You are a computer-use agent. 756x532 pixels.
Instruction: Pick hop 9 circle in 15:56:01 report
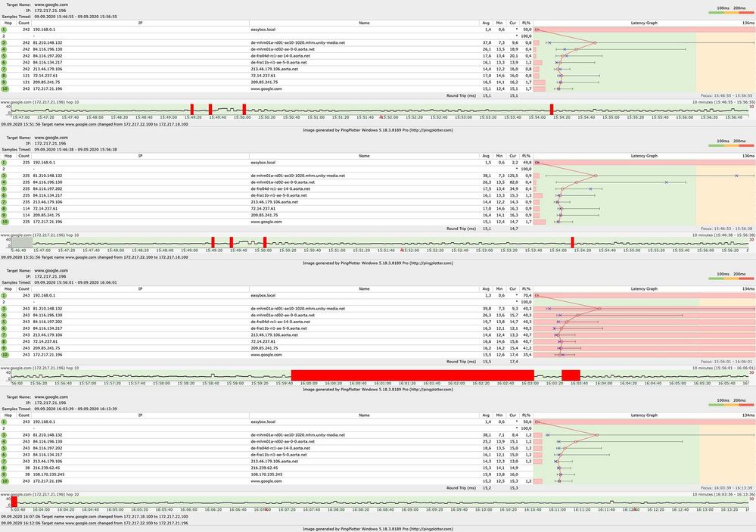(x=4, y=348)
